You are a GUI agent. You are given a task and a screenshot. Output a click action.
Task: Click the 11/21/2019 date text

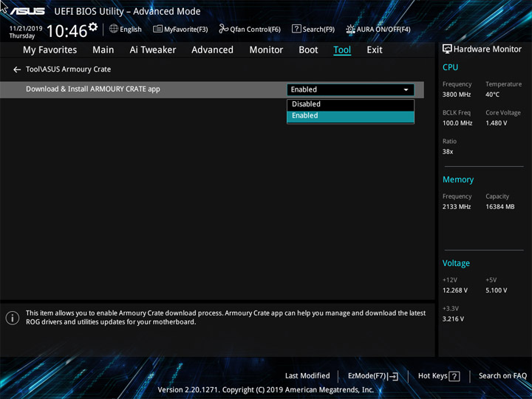26,29
